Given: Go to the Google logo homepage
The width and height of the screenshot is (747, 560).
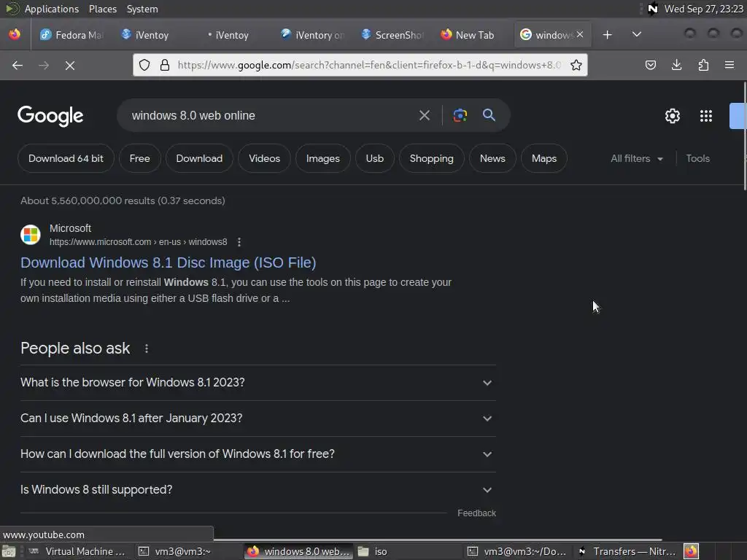Looking at the screenshot, I should [50, 116].
